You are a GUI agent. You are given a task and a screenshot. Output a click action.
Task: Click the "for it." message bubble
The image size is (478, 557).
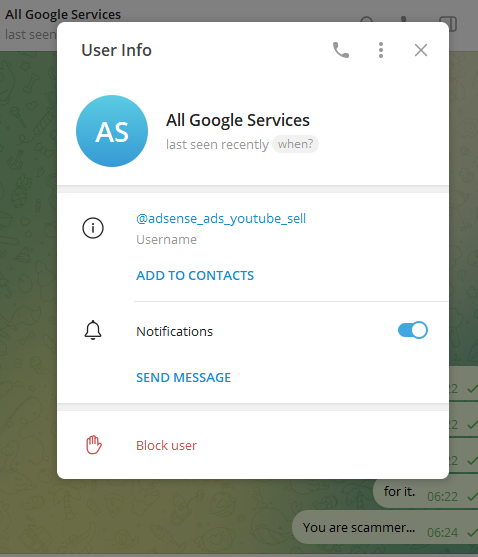425,492
